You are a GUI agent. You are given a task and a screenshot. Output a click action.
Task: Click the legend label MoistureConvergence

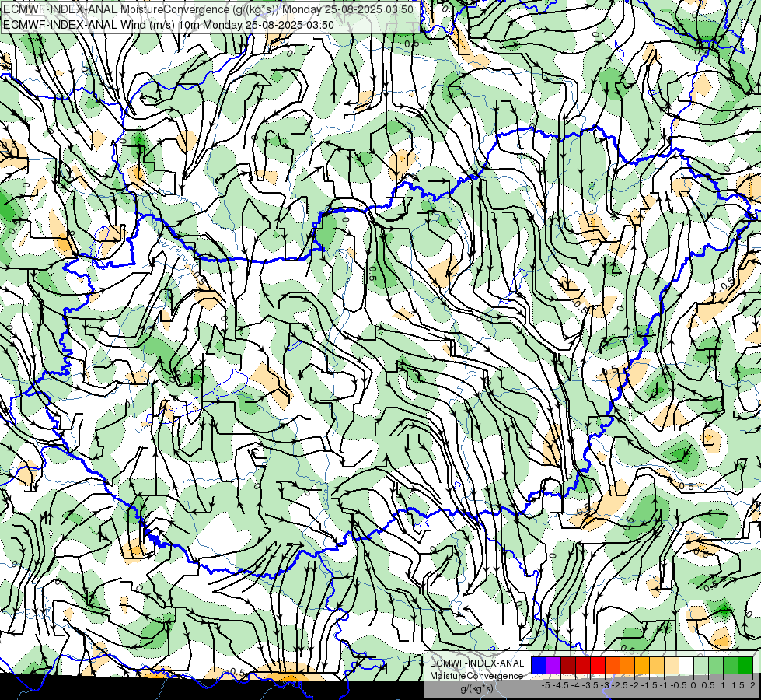476,676
